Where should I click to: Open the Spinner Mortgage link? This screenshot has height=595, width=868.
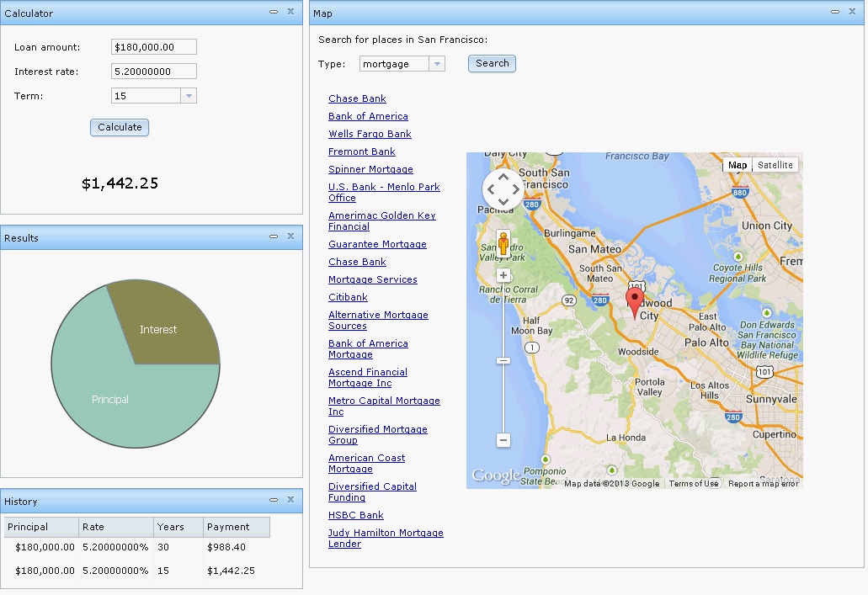[x=370, y=169]
